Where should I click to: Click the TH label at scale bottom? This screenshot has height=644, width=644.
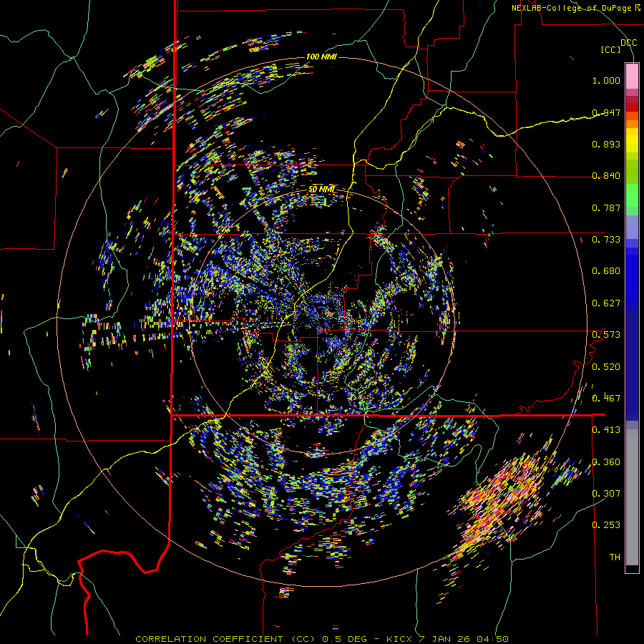click(615, 557)
